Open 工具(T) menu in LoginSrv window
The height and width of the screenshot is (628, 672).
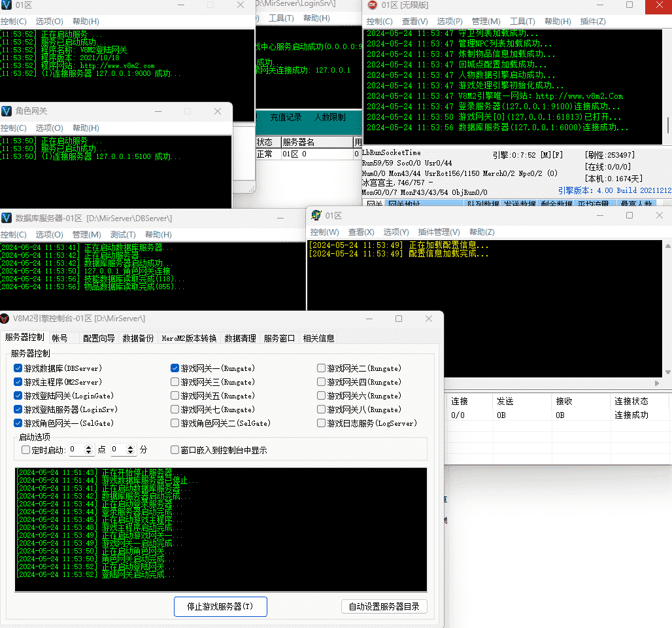click(281, 18)
